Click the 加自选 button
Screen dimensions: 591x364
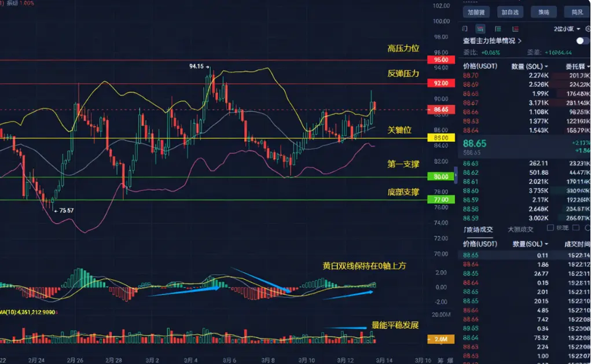click(510, 12)
